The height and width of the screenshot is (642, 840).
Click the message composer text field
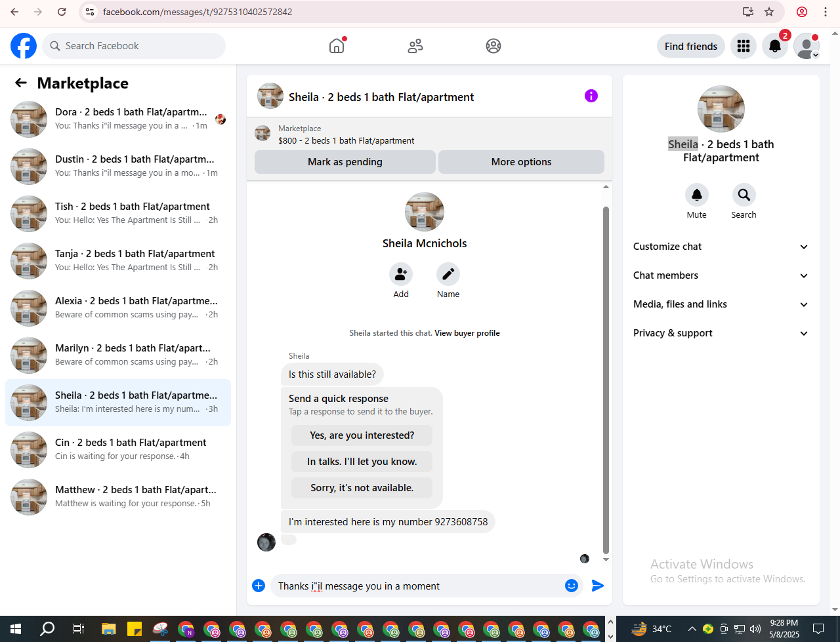tap(417, 586)
